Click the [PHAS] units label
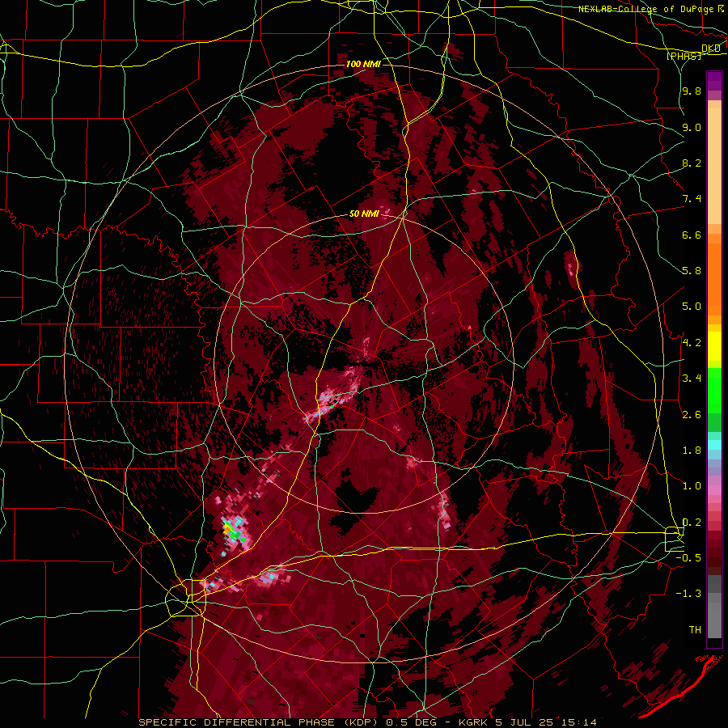The width and height of the screenshot is (728, 728). [684, 57]
